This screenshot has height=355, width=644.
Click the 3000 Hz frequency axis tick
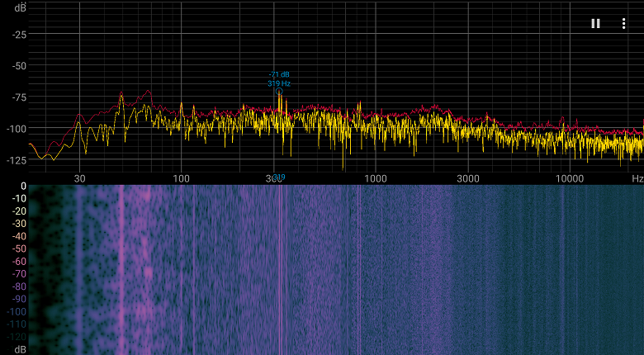pyautogui.click(x=468, y=178)
